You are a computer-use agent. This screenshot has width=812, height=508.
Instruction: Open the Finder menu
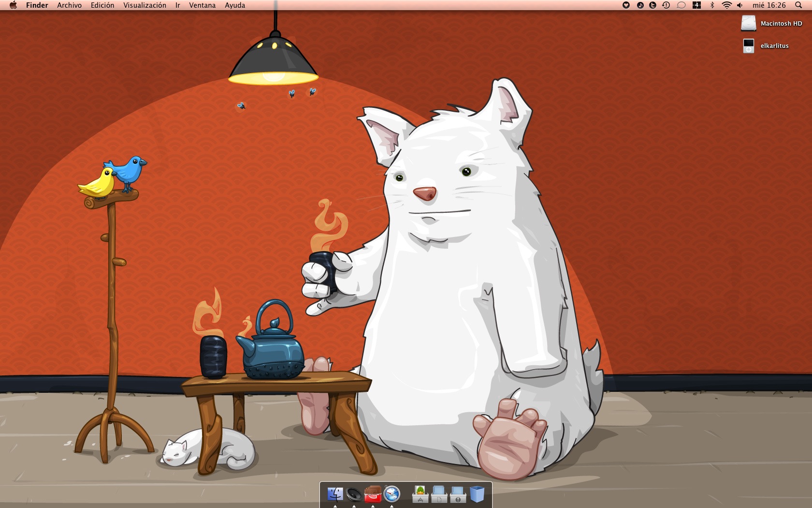click(x=37, y=5)
